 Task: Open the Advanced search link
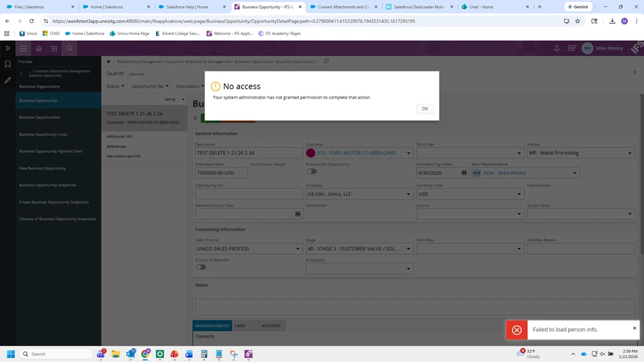click(136, 74)
